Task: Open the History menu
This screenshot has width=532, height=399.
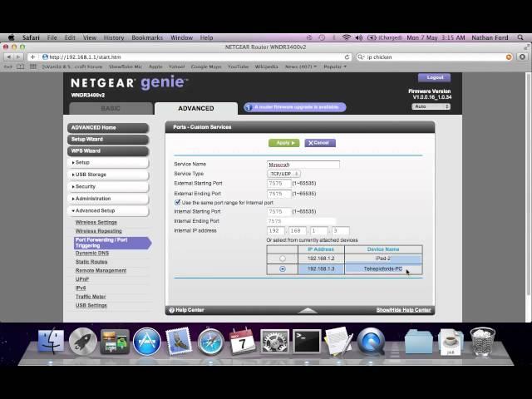Action: pos(114,37)
